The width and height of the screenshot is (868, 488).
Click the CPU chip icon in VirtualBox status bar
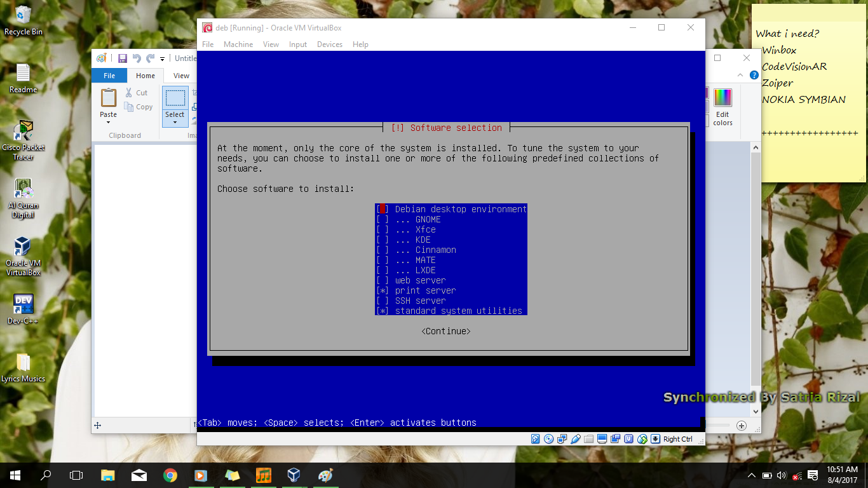[x=628, y=439]
